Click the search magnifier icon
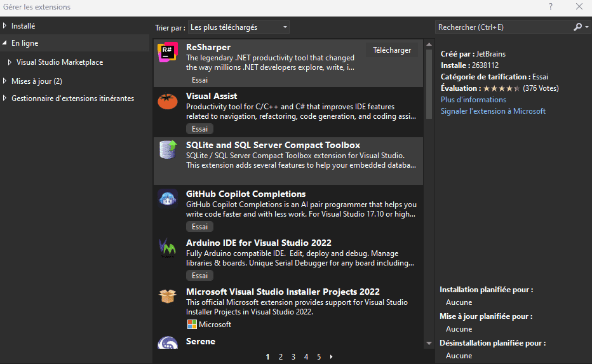This screenshot has width=592, height=364. point(577,27)
